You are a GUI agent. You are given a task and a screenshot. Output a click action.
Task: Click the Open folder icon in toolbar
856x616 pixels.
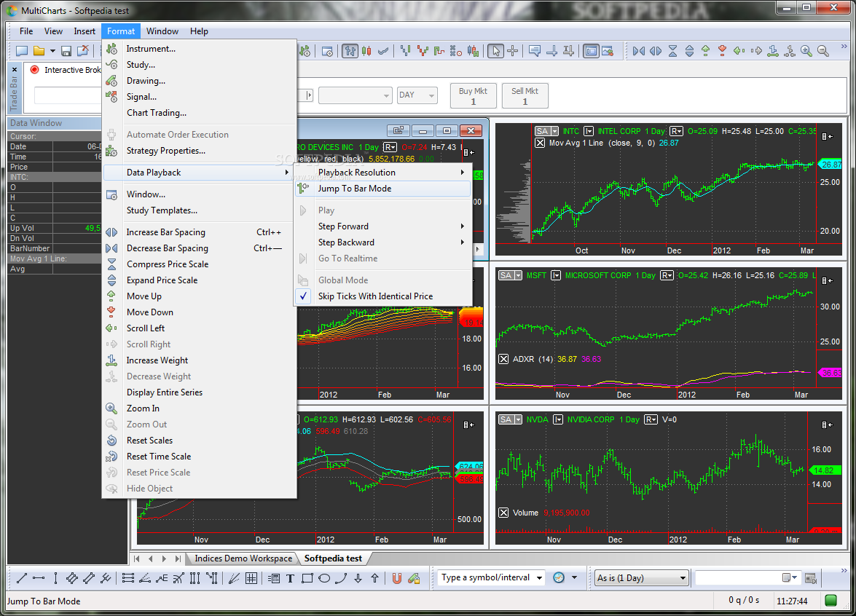click(x=39, y=51)
